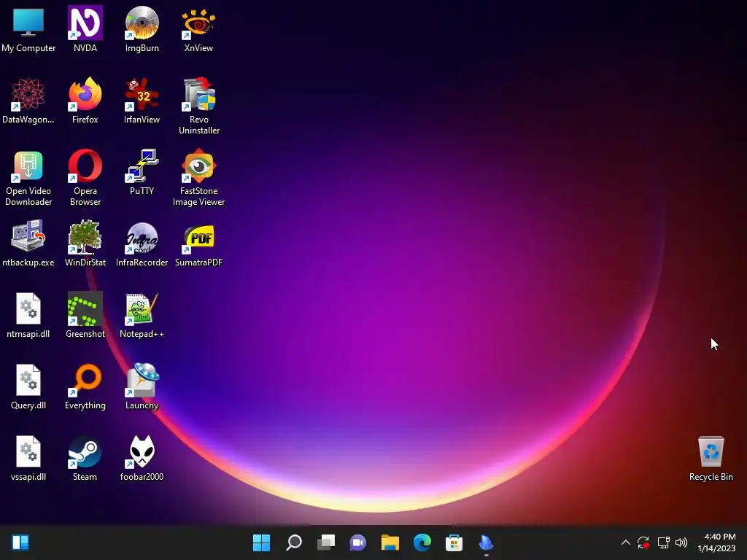This screenshot has width=747, height=560.
Task: Click the sync update tray icon
Action: tap(643, 542)
